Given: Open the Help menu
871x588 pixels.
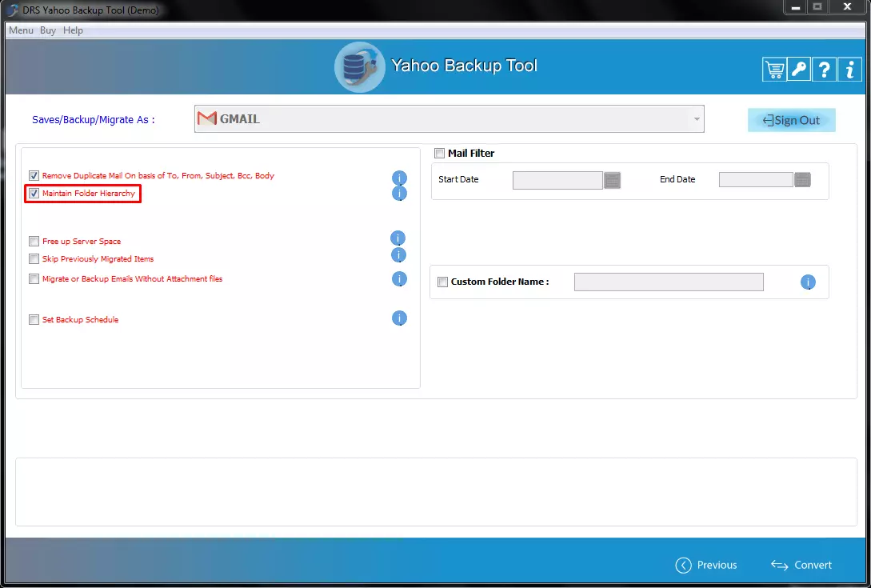Looking at the screenshot, I should 73,30.
